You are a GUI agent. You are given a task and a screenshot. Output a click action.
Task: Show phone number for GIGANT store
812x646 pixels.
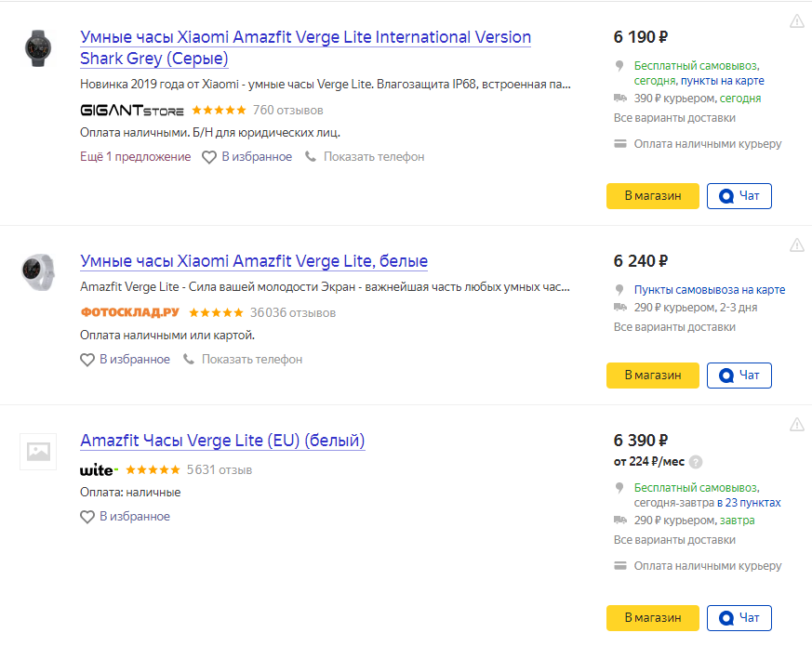tap(365, 157)
